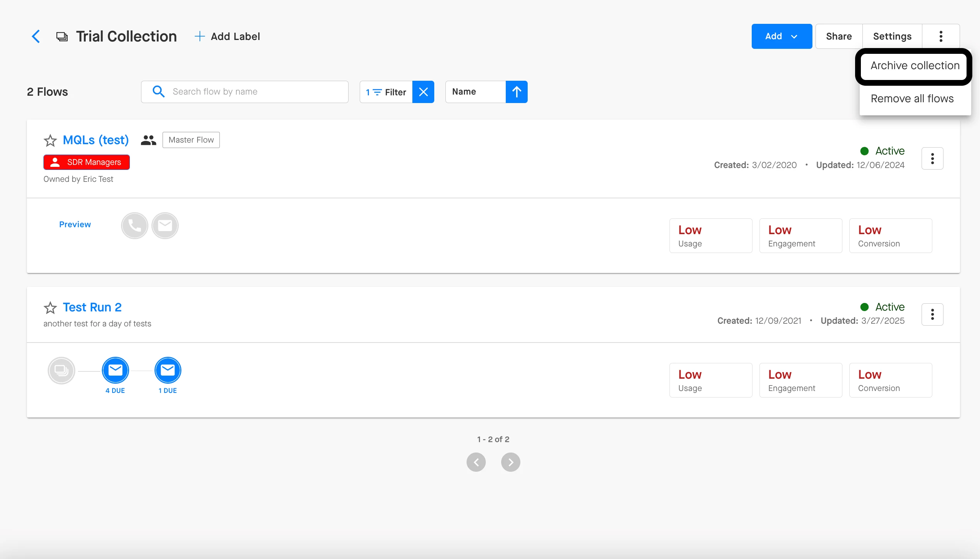
Task: Open the Name sort dropdown
Action: [x=475, y=92]
